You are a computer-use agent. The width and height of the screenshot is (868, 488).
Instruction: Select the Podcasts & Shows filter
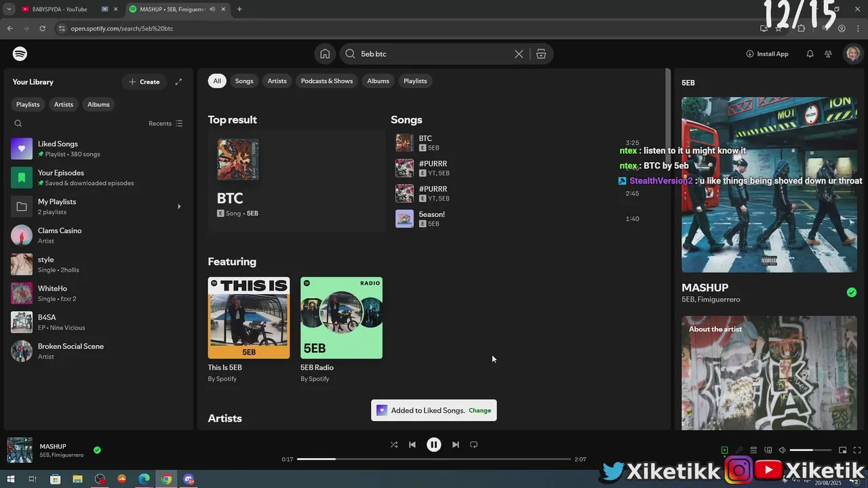tap(327, 81)
